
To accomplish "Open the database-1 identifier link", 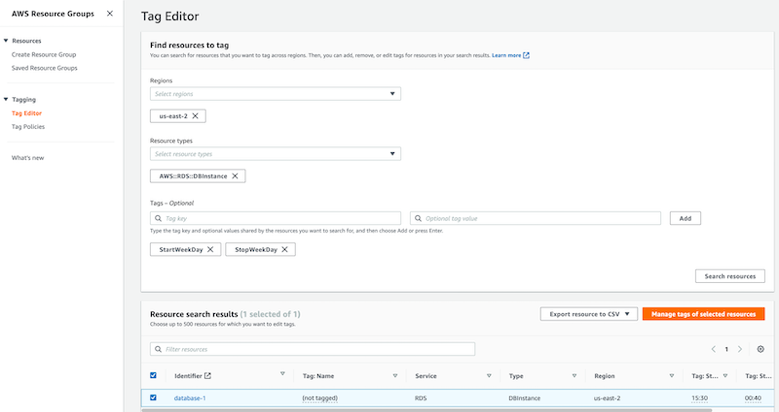I will pyautogui.click(x=190, y=398).
